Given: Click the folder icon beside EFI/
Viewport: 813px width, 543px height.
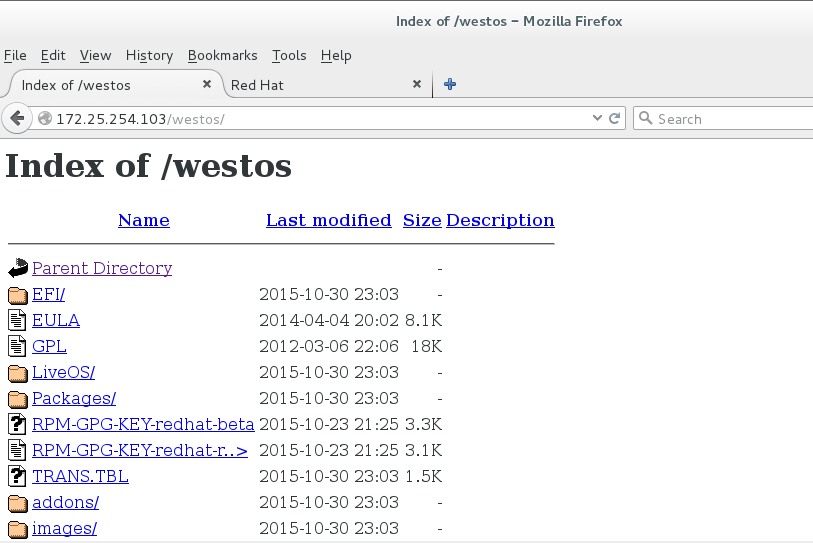Looking at the screenshot, I should 18,295.
